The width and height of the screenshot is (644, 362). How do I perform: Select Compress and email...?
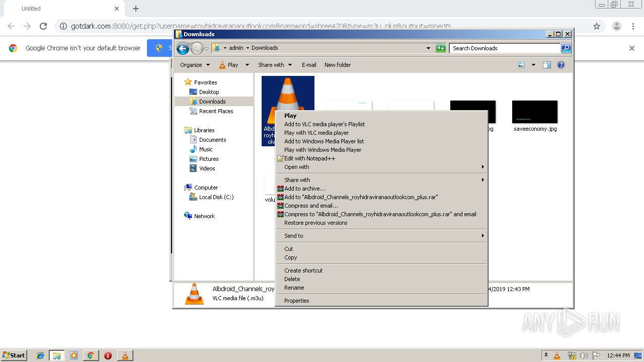pos(381,206)
